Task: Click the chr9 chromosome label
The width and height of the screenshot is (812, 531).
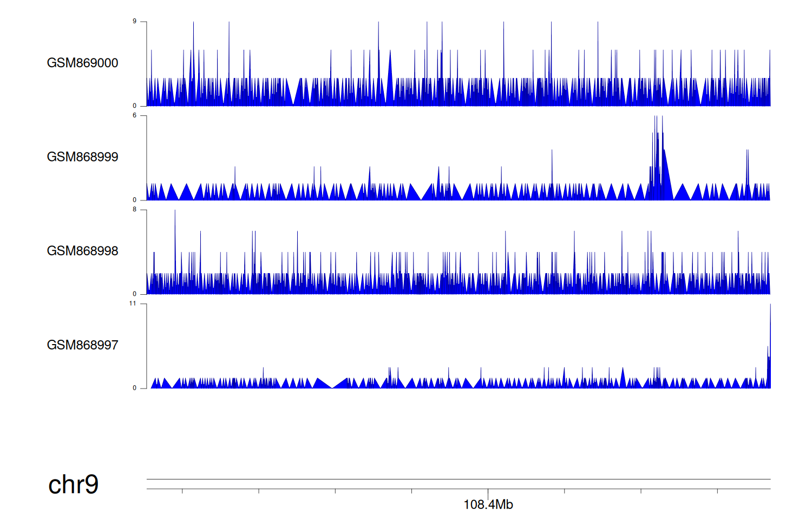Action: click(x=73, y=484)
